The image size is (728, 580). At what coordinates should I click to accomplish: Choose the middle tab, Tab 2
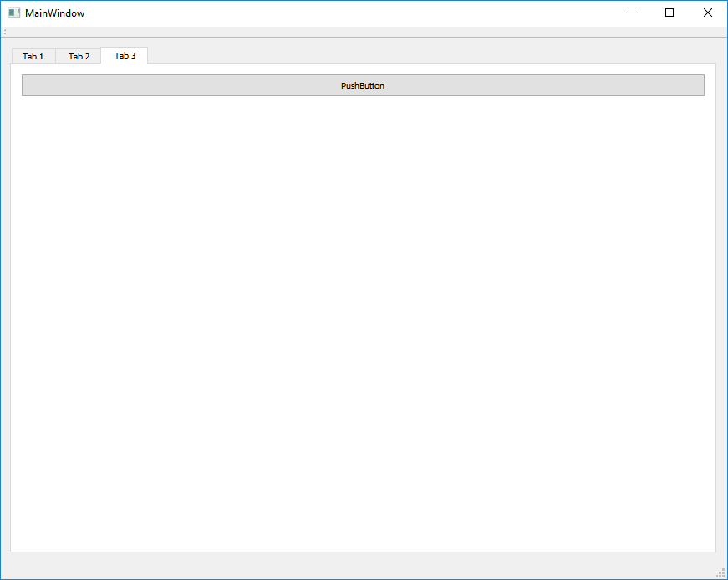[x=79, y=56]
